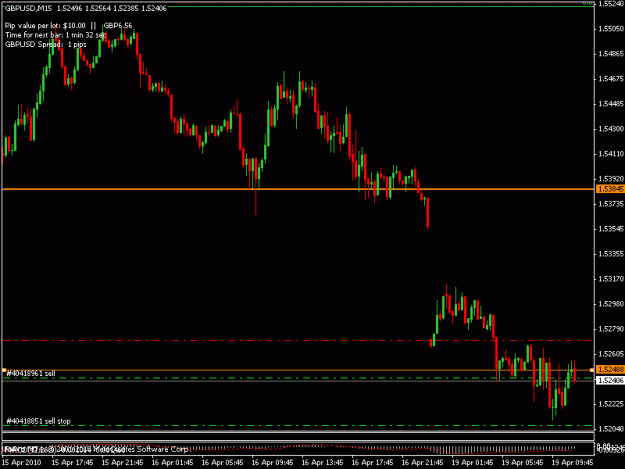The width and height of the screenshot is (625, 469).
Task: Click the orange 1.52488 price tag
Action: click(609, 369)
